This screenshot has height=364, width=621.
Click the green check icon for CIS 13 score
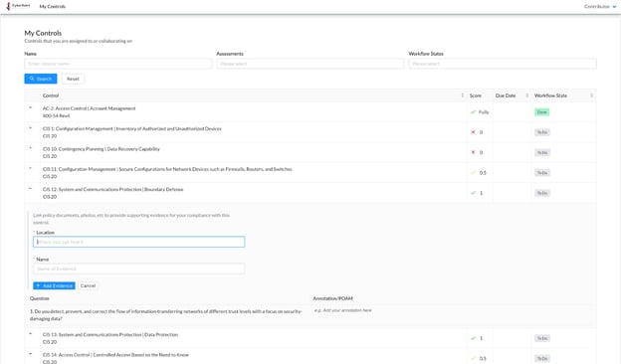click(473, 338)
